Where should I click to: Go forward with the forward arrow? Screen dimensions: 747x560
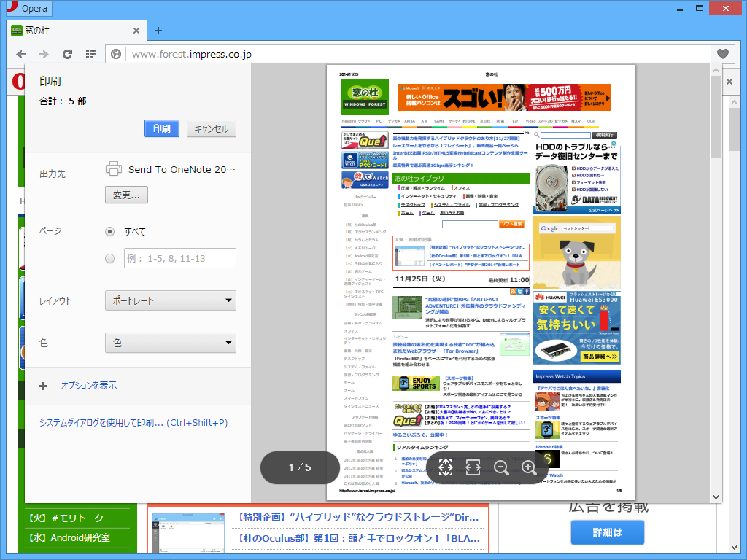tap(44, 54)
